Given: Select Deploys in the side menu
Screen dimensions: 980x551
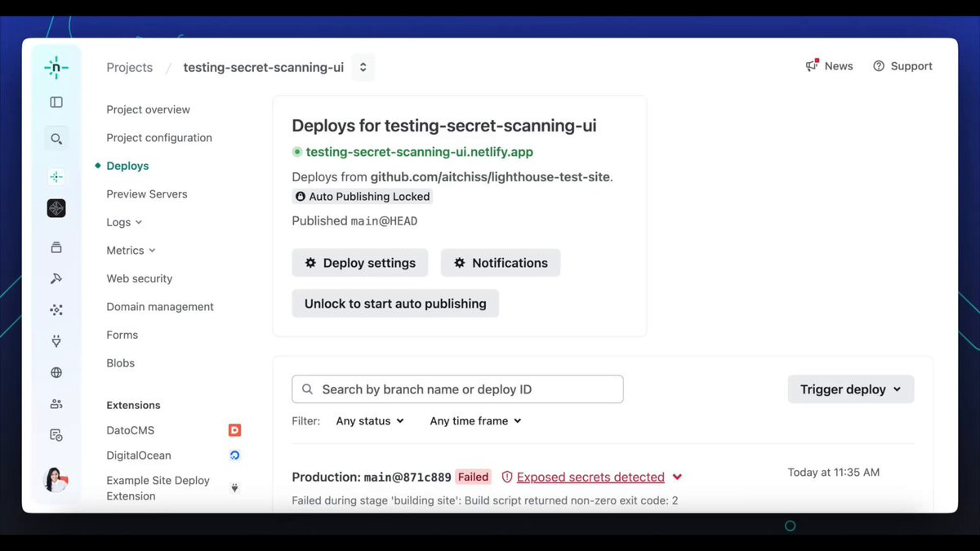Looking at the screenshot, I should pyautogui.click(x=127, y=166).
